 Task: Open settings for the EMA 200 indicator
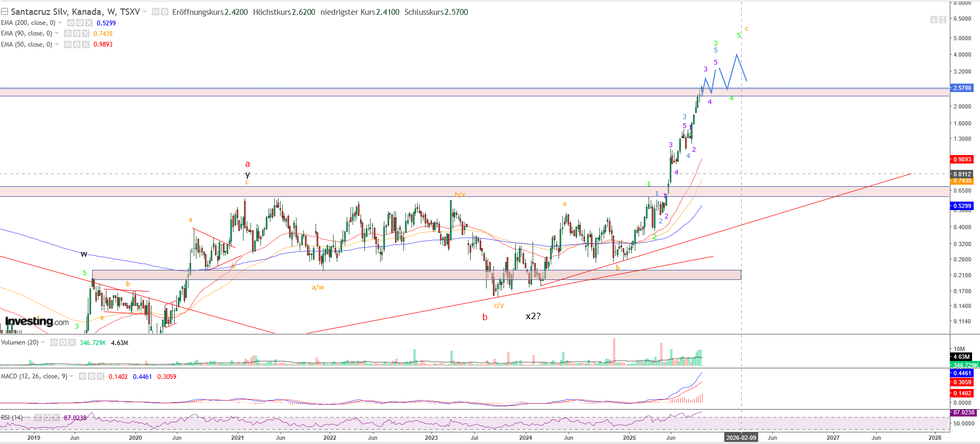(x=80, y=23)
